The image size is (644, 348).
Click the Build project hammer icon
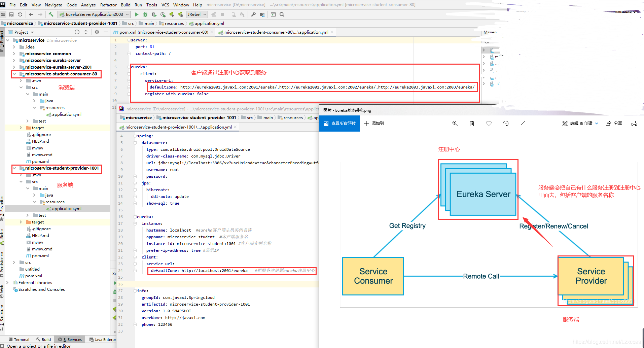coord(51,14)
